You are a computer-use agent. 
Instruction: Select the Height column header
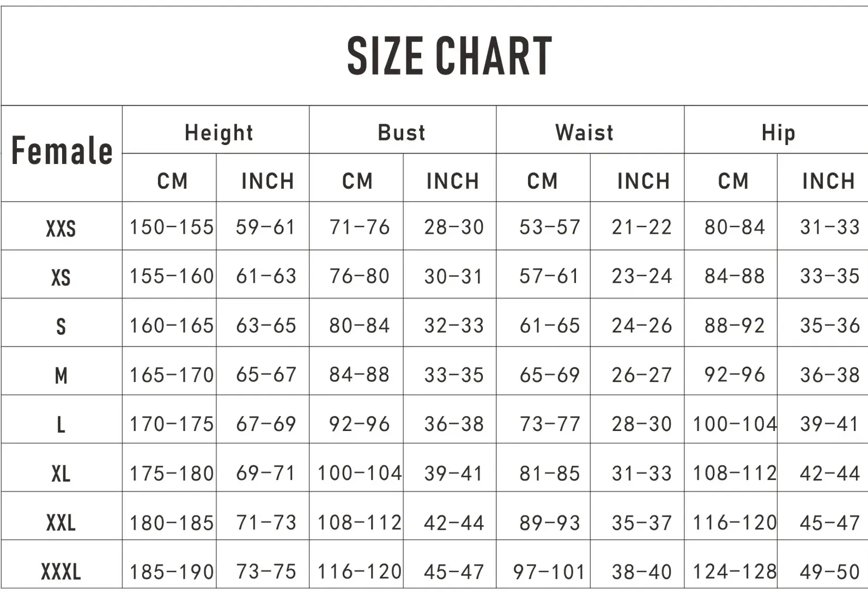coord(218,132)
